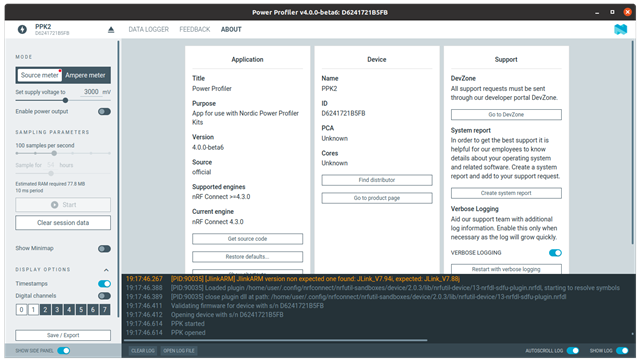The height and width of the screenshot is (362, 640).
Task: Click Restore defaults button
Action: click(x=247, y=257)
